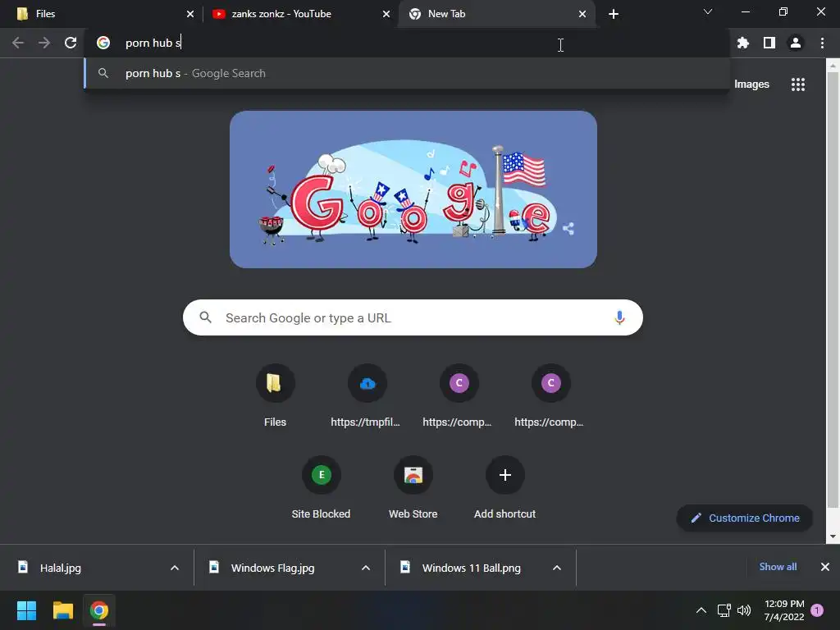
Task: Show all downloads
Action: coord(778,567)
